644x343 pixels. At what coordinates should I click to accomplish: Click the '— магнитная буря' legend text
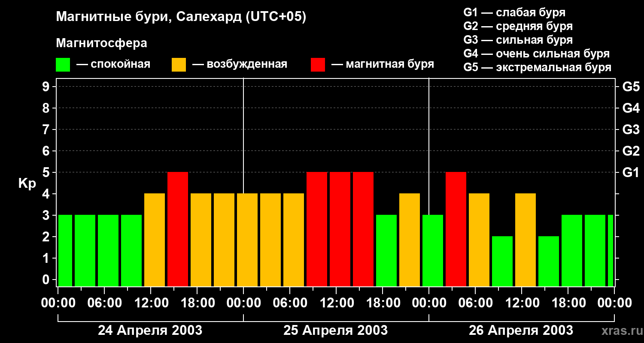(x=383, y=64)
